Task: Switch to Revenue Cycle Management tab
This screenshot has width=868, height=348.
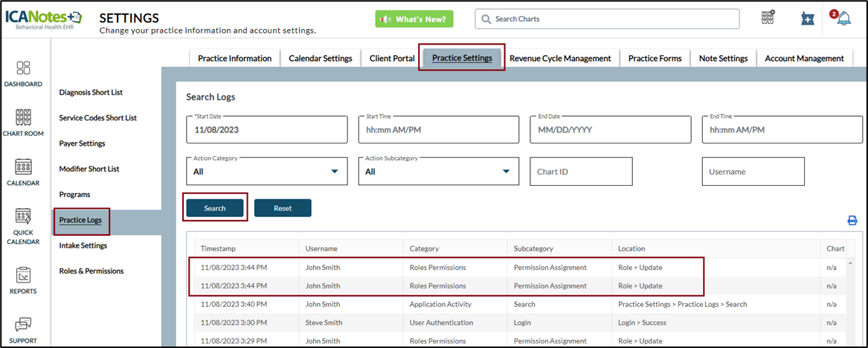Action: [559, 58]
